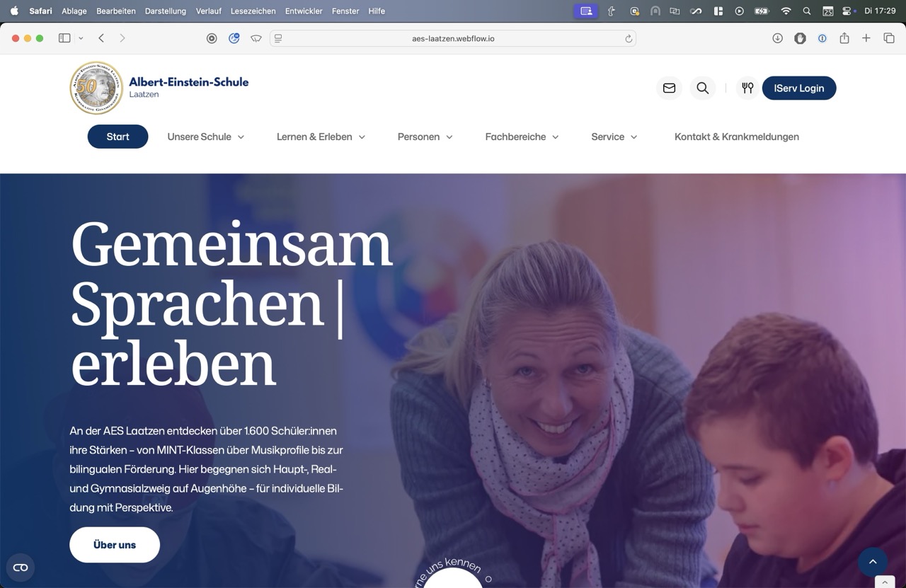Open site search via the magnifier icon
This screenshot has height=588, width=906.
pyautogui.click(x=702, y=88)
